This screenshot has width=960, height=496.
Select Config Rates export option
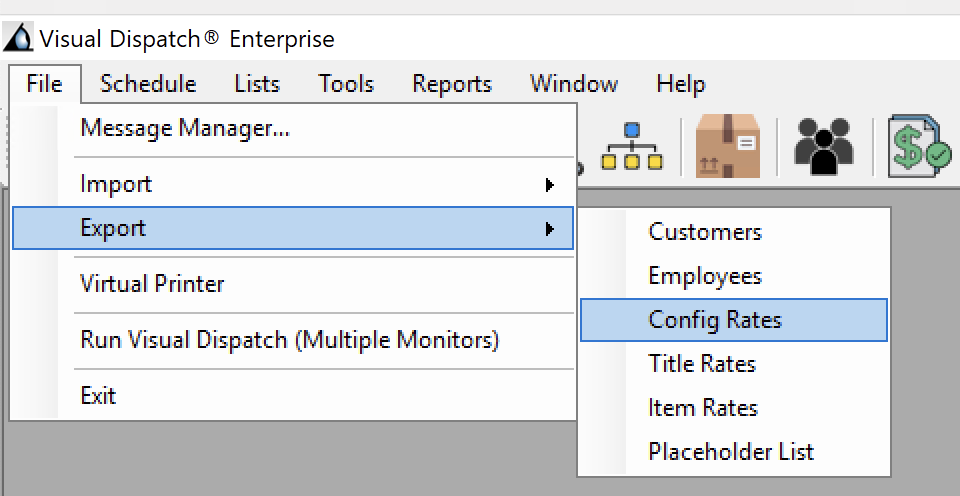tap(733, 320)
